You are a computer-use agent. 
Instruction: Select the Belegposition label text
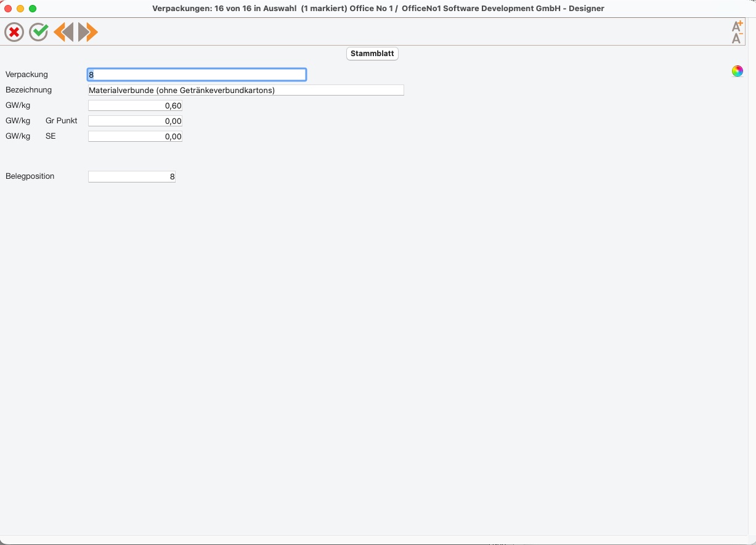(x=30, y=176)
